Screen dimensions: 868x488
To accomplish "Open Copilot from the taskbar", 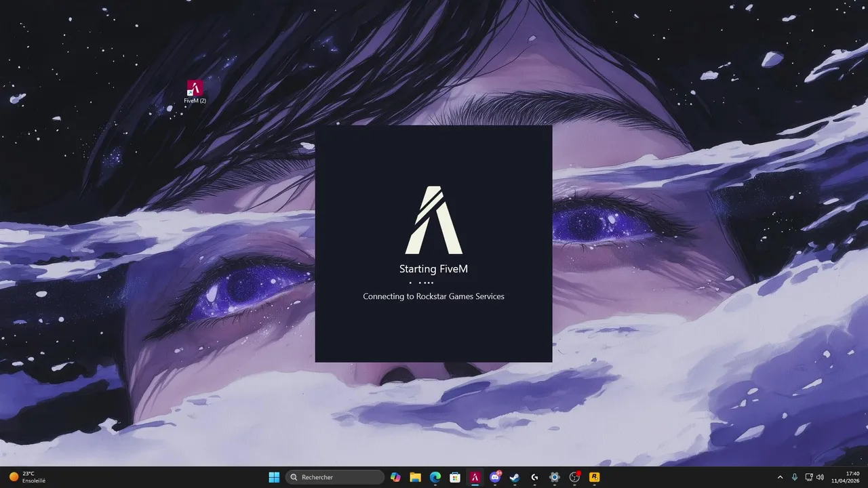I will pos(395,477).
